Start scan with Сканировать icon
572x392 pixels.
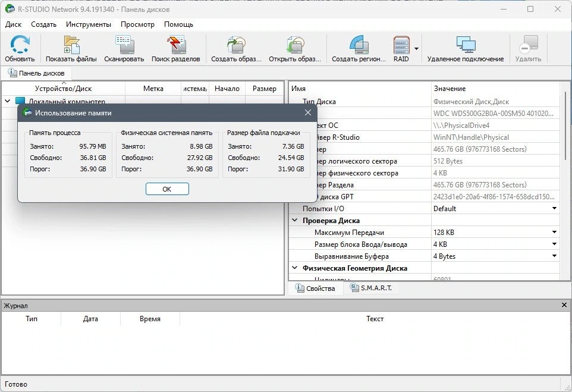coord(125,45)
